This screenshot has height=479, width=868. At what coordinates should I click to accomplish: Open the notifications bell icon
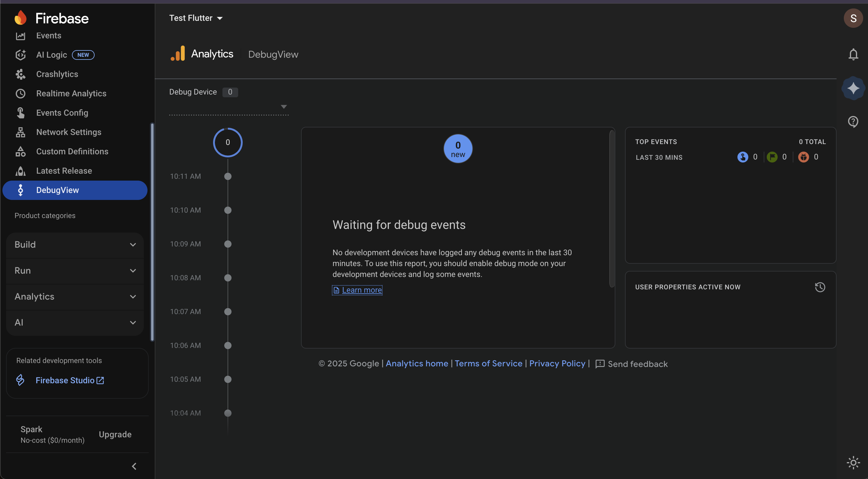(x=853, y=54)
